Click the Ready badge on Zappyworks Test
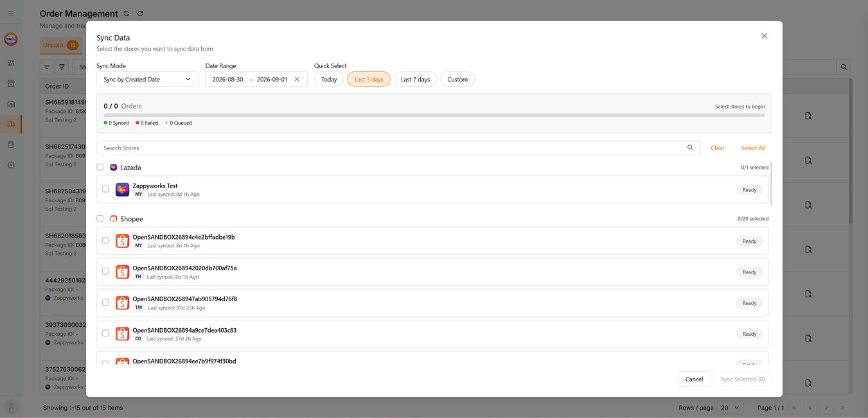Viewport: 868px width, 418px height. click(x=750, y=190)
